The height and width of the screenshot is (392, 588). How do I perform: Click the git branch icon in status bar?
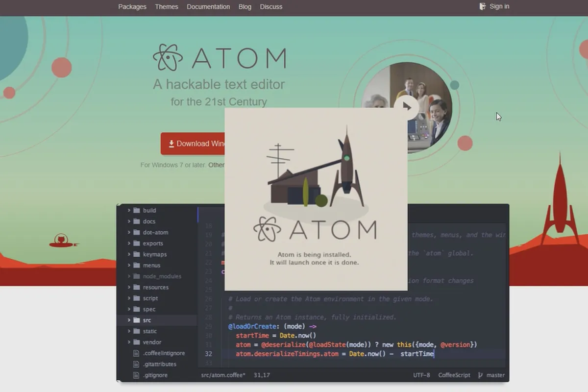pyautogui.click(x=481, y=375)
